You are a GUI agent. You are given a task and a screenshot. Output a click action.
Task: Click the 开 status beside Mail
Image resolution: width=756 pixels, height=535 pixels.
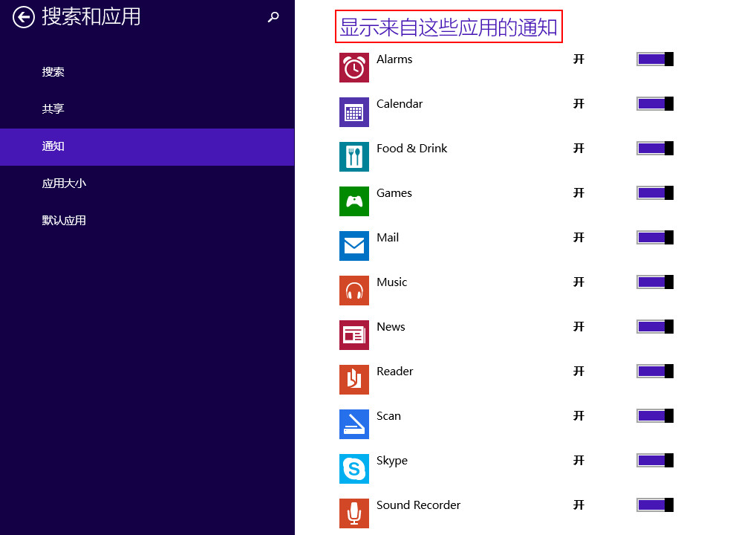(x=579, y=237)
